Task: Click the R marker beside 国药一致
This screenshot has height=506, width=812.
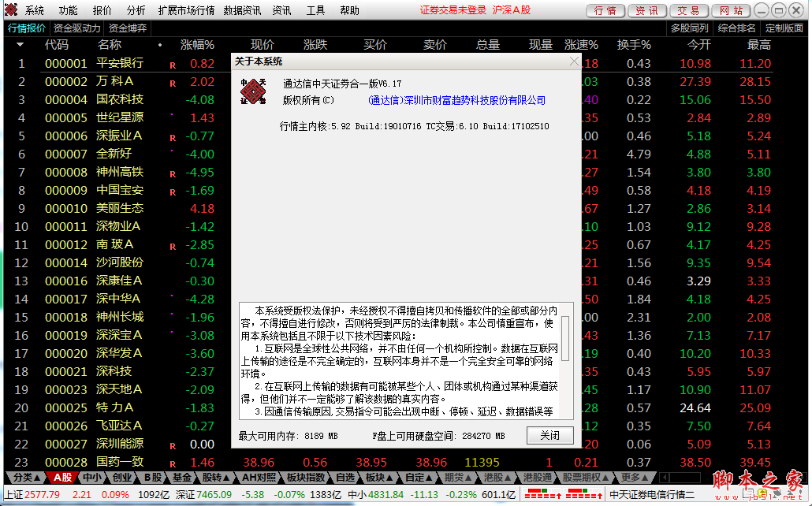Action: (173, 464)
